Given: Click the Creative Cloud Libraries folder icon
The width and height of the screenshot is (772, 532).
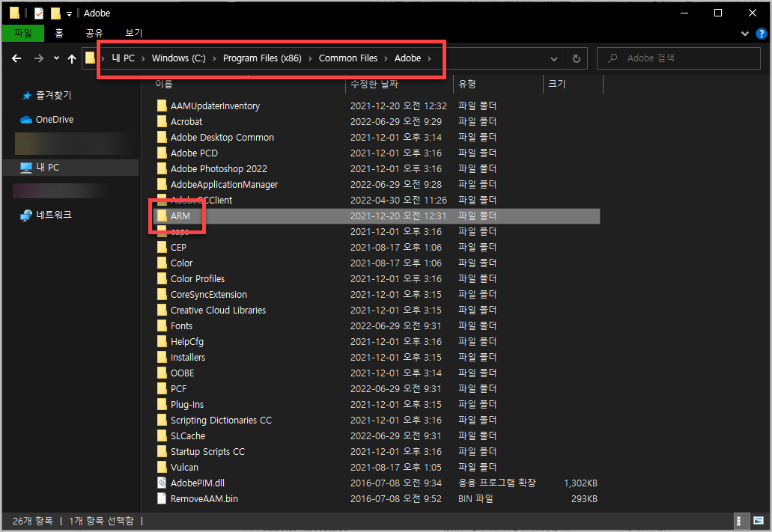Looking at the screenshot, I should tap(162, 311).
